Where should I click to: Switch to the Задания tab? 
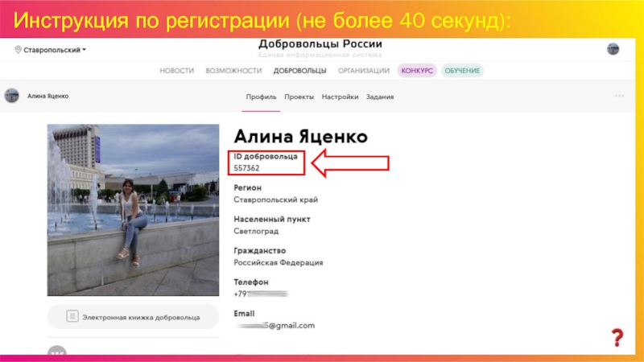coord(380,97)
